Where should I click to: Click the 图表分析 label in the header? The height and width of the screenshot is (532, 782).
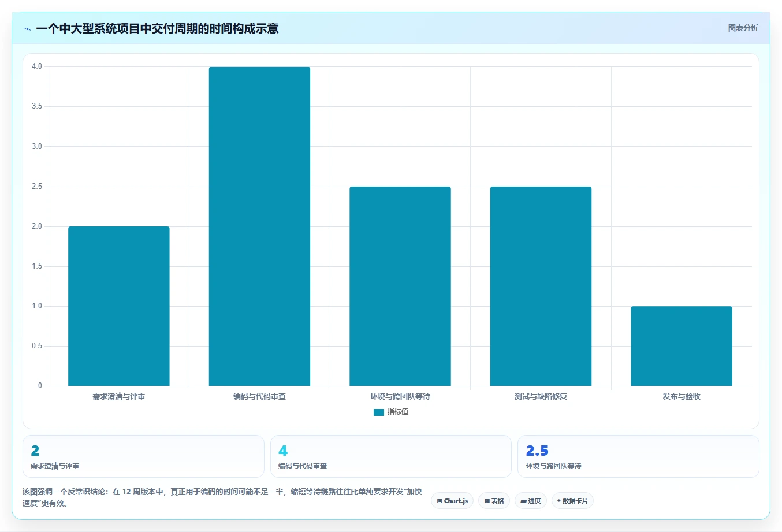click(x=743, y=28)
